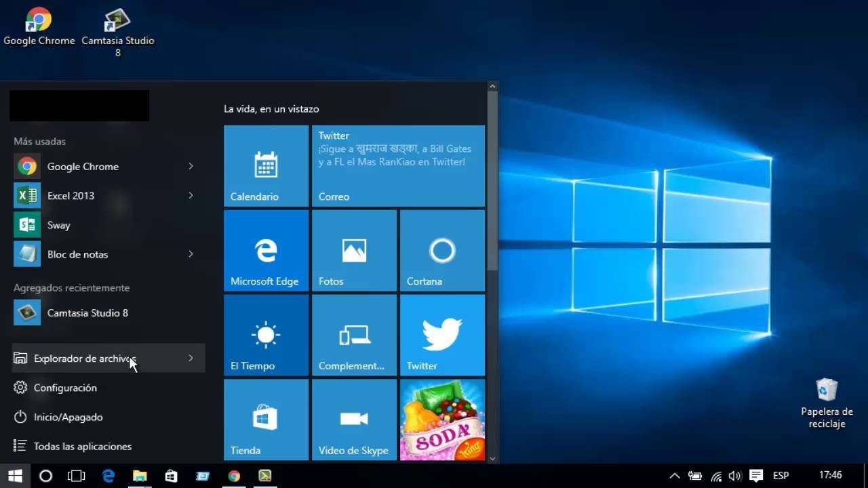The height and width of the screenshot is (488, 868).
Task: Open Wi-Fi network tray icon
Action: (716, 476)
